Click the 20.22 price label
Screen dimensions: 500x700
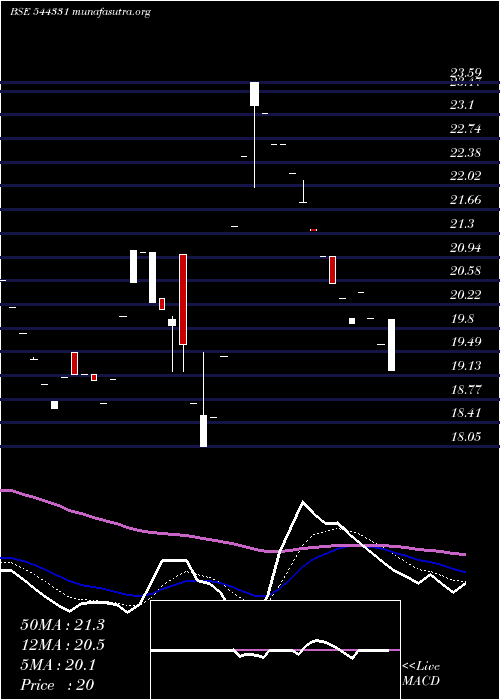466,295
